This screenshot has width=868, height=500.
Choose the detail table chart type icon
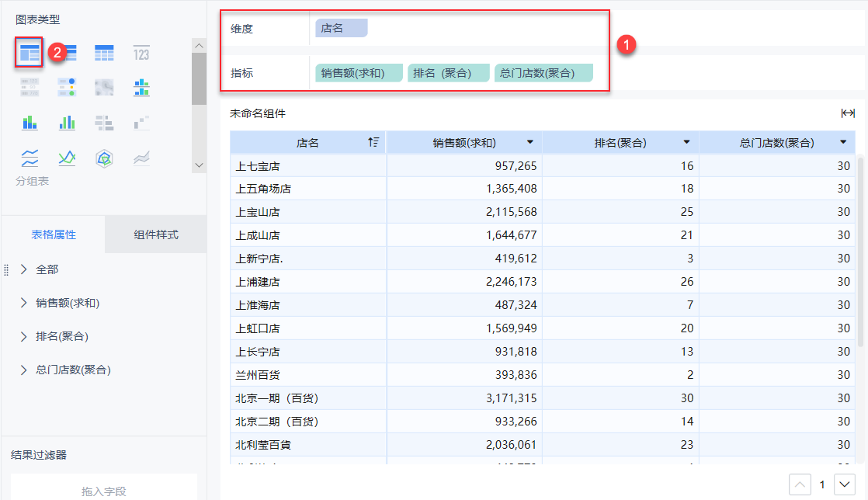pos(104,53)
